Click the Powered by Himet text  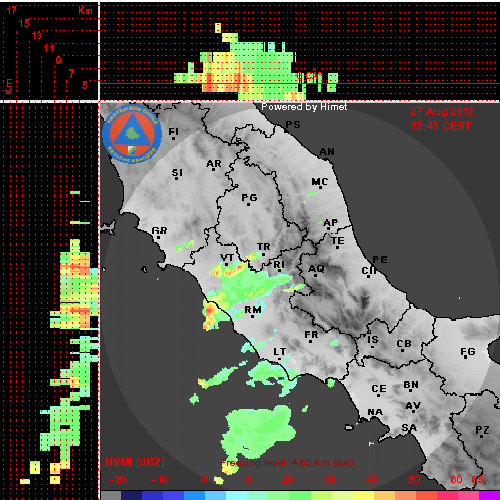click(x=304, y=107)
